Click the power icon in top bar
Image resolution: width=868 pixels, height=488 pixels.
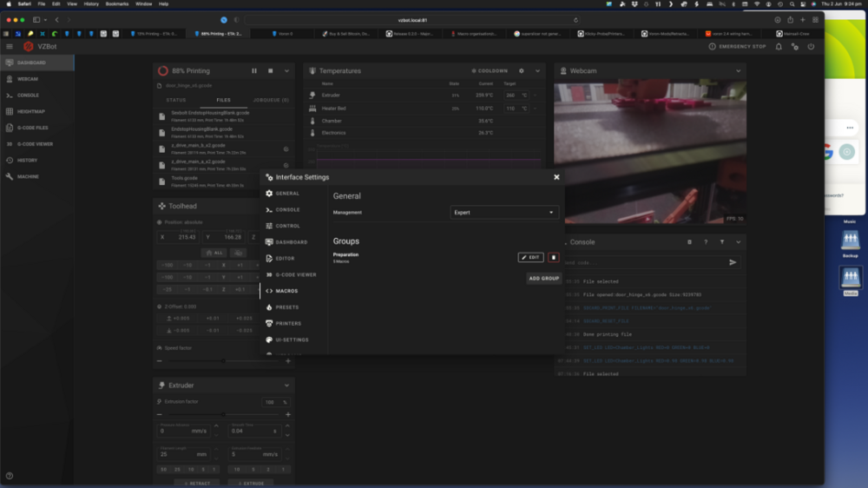pos(811,47)
